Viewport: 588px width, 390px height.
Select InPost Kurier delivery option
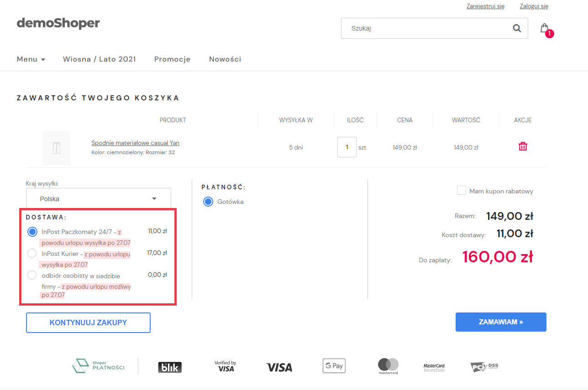pyautogui.click(x=32, y=253)
